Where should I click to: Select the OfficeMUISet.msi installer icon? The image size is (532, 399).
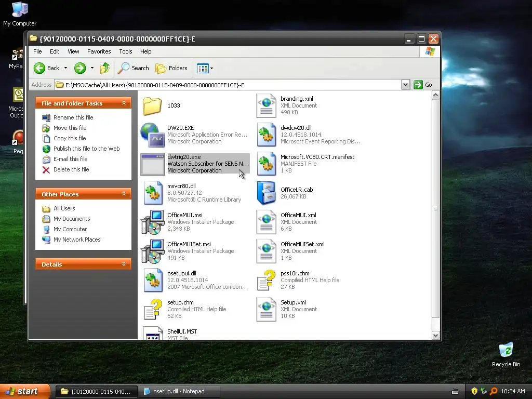(152, 251)
